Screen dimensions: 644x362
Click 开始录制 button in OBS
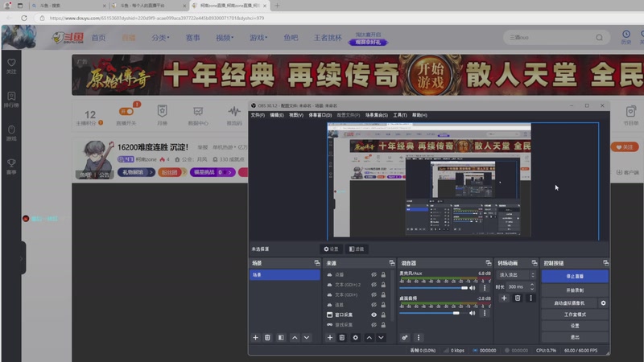pos(575,290)
